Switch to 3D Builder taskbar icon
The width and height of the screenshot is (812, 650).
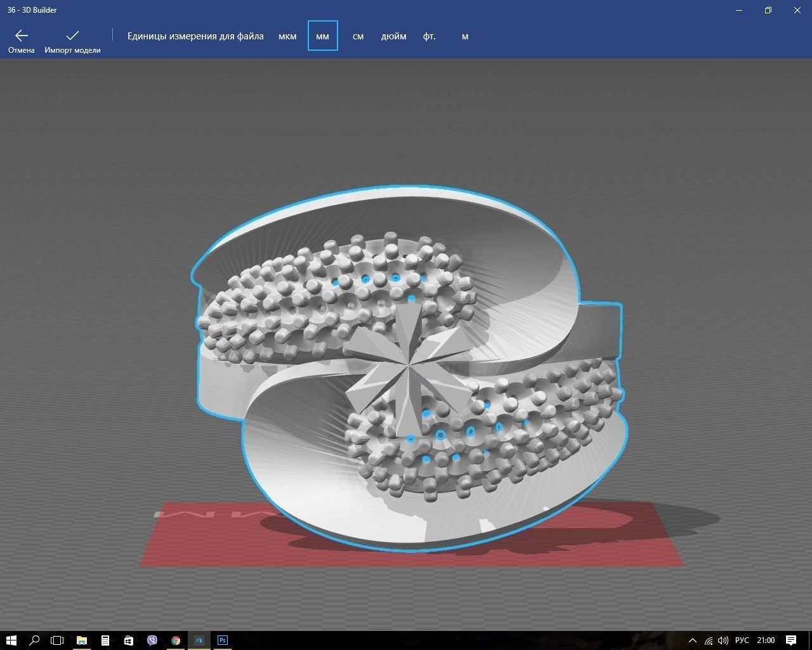[x=199, y=640]
